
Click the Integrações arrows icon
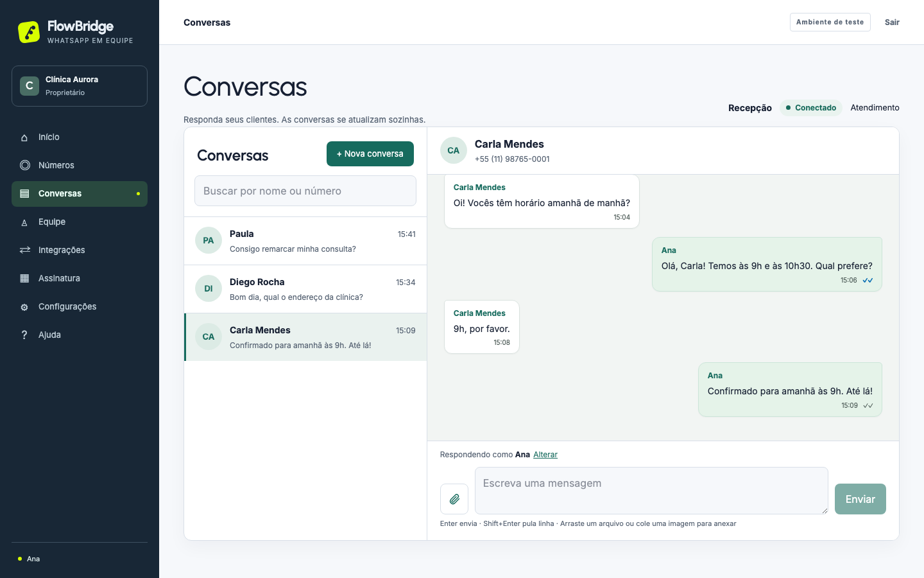tap(25, 250)
